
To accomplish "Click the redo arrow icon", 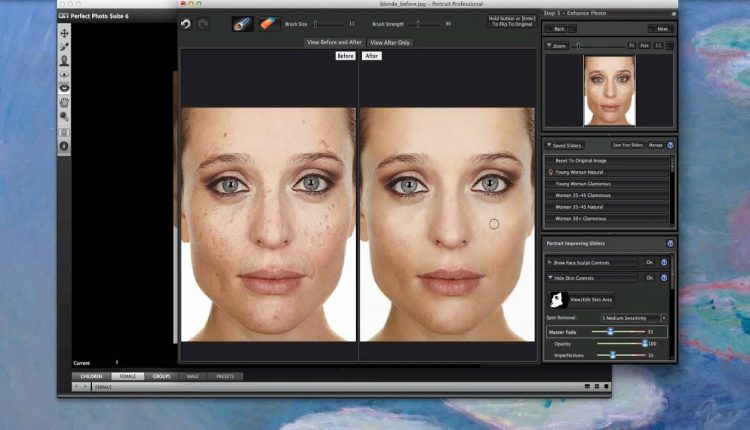I will click(204, 23).
